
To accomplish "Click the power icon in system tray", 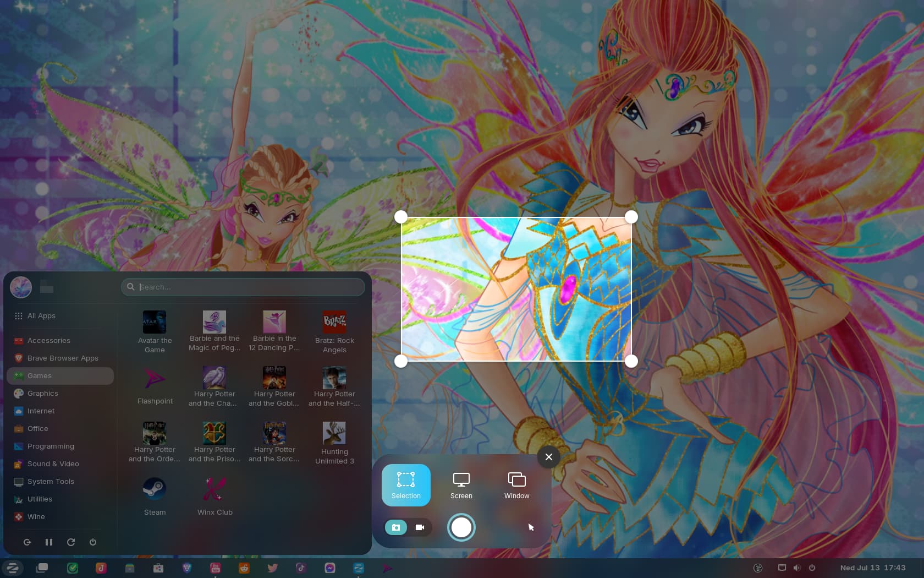I will [x=812, y=568].
